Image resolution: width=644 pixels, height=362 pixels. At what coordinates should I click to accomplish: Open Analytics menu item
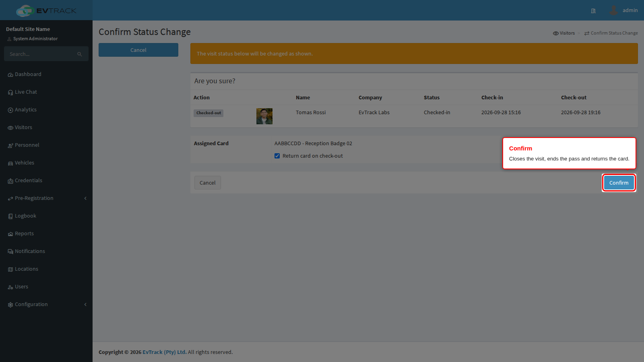46,110
